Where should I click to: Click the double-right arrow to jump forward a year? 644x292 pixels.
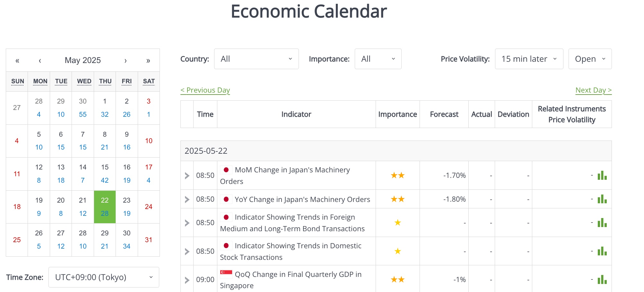148,60
